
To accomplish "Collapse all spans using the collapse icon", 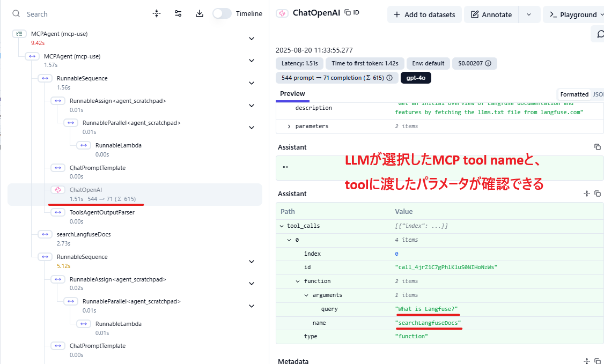I will 157,13.
